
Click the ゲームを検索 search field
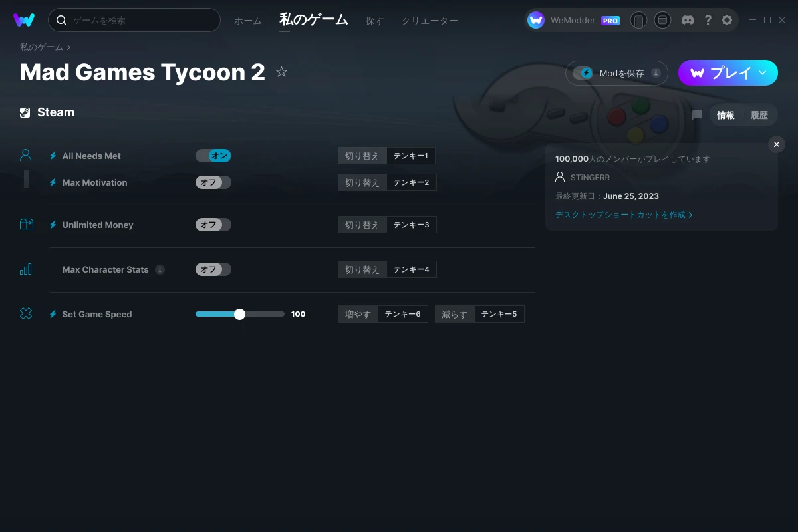[134, 20]
